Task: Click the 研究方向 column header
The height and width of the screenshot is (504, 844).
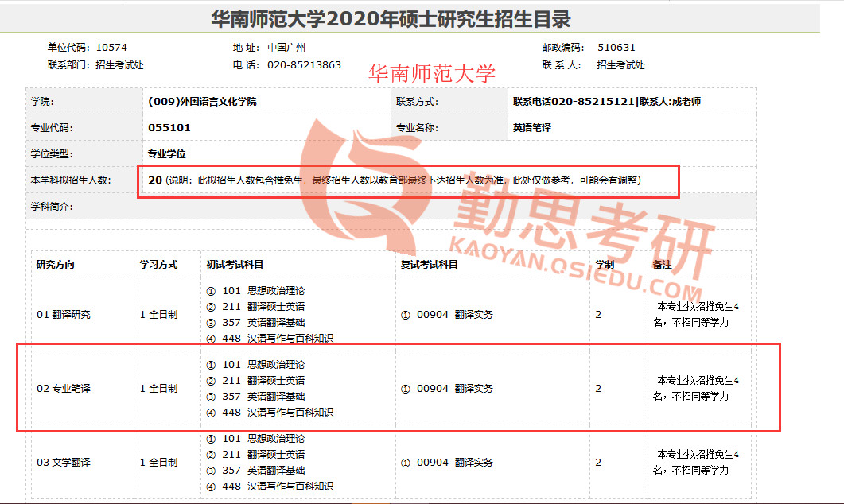Action: pyautogui.click(x=56, y=265)
